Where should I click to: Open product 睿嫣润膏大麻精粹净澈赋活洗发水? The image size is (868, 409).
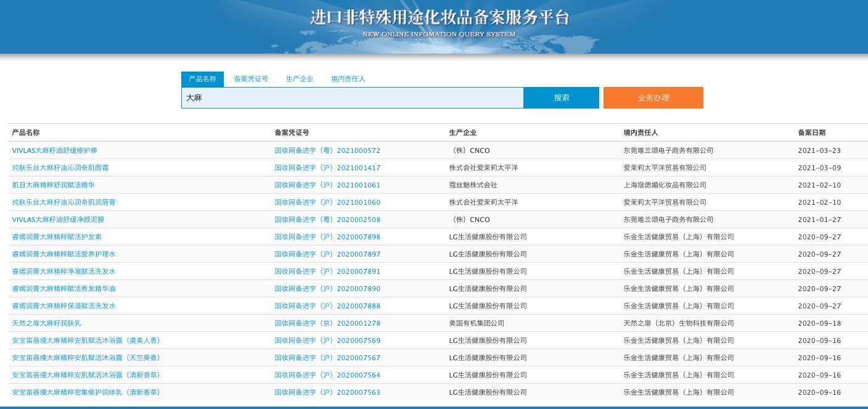tap(63, 271)
